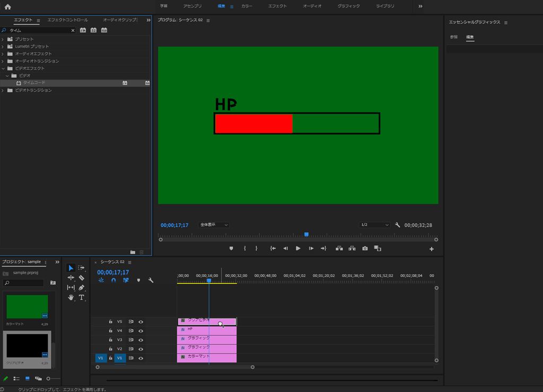Image resolution: width=543 pixels, height=392 pixels.
Task: Switch to the エフェクトコントロール tab
Action: click(x=67, y=20)
